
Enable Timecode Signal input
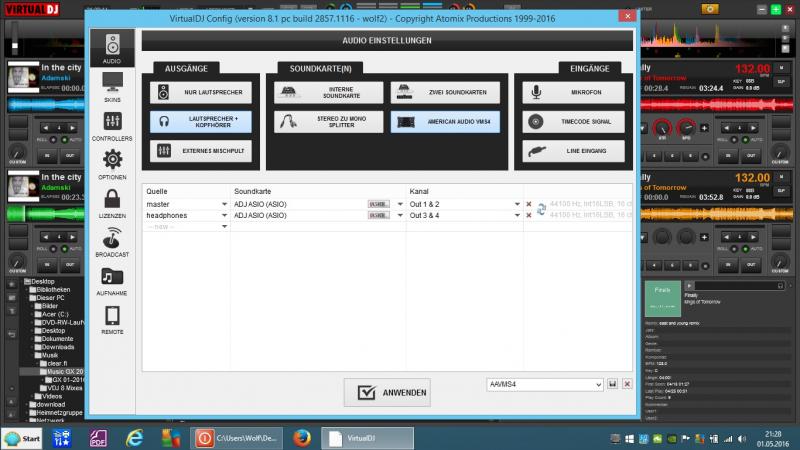[573, 122]
